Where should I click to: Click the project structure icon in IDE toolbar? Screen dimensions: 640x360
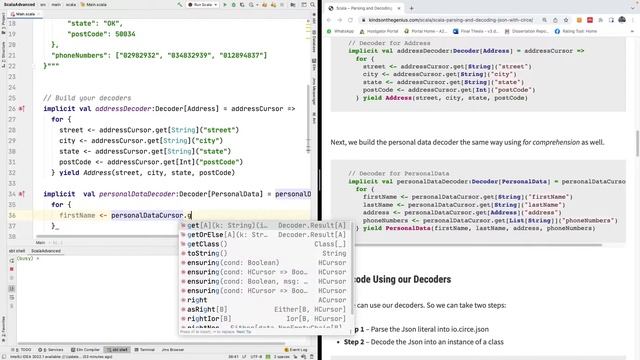[293, 4]
